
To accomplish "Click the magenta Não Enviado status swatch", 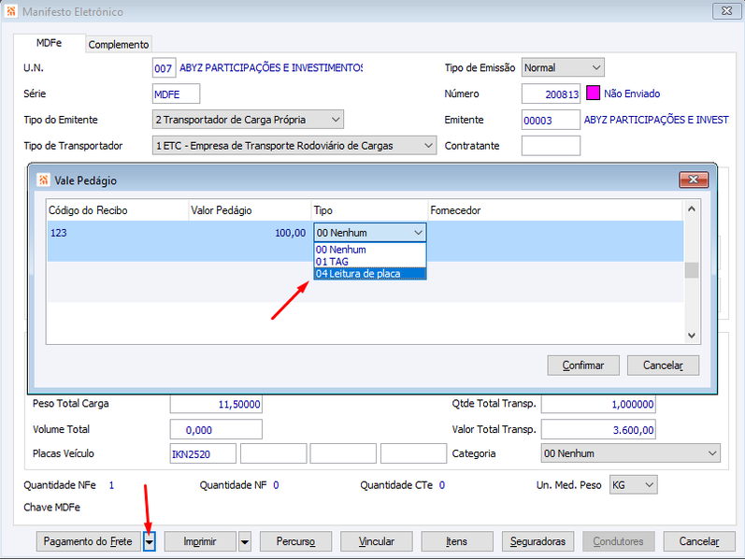I will pyautogui.click(x=593, y=93).
